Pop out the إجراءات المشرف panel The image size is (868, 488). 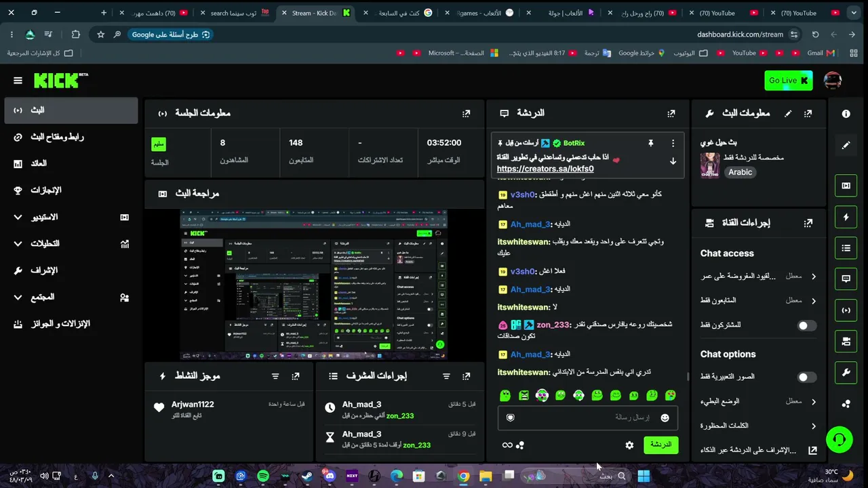point(466,376)
